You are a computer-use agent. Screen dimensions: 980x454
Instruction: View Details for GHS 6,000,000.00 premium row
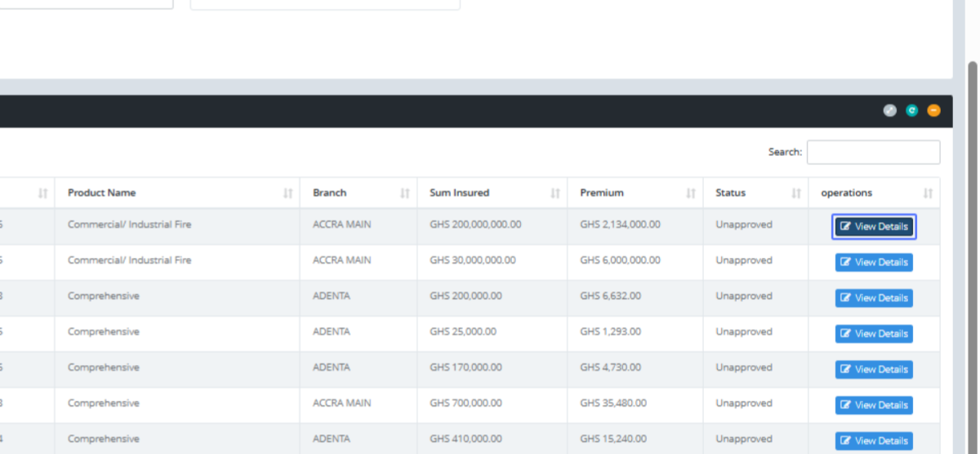tap(874, 262)
